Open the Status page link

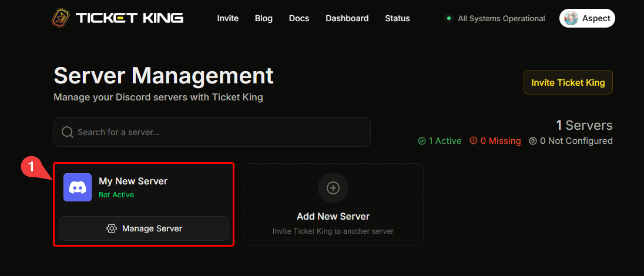coord(398,18)
